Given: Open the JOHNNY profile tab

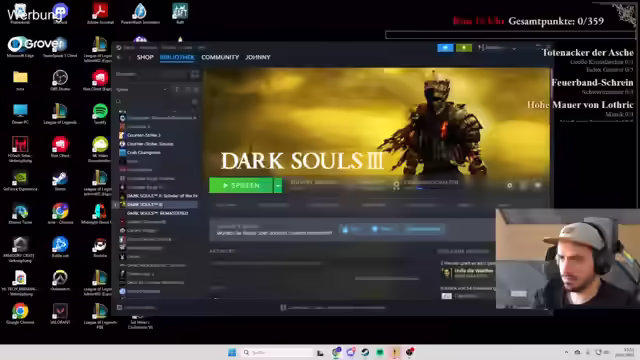Looking at the screenshot, I should 258,58.
